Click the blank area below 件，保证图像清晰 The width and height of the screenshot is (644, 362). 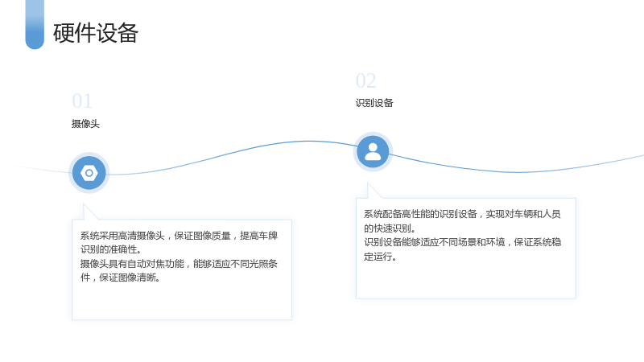[182, 302]
